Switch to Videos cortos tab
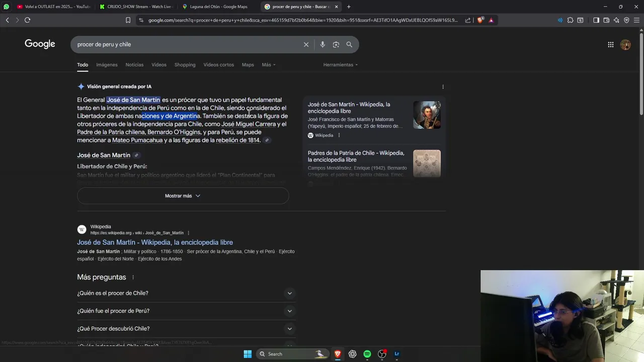This screenshot has width=644, height=362. [218, 65]
